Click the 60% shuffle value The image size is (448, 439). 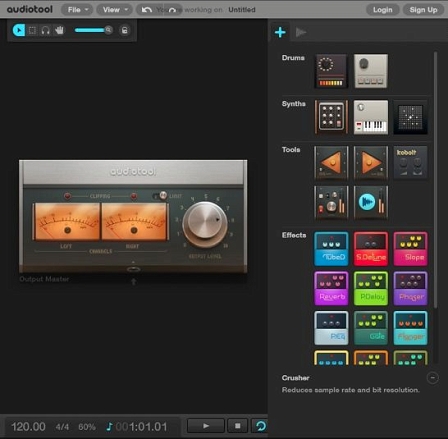[x=87, y=427]
